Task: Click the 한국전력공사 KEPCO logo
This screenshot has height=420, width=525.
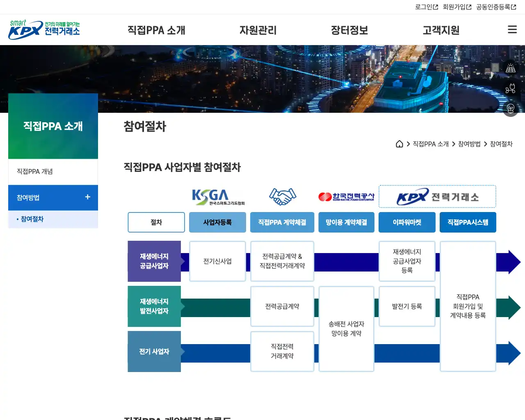Action: click(347, 196)
